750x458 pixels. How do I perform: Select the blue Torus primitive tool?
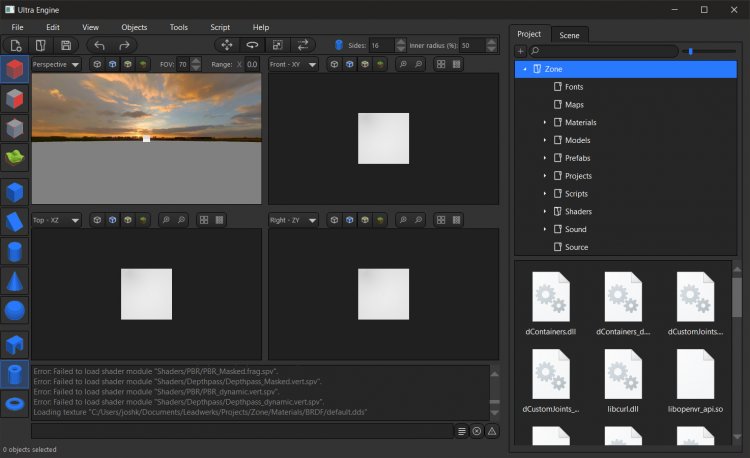(x=15, y=404)
